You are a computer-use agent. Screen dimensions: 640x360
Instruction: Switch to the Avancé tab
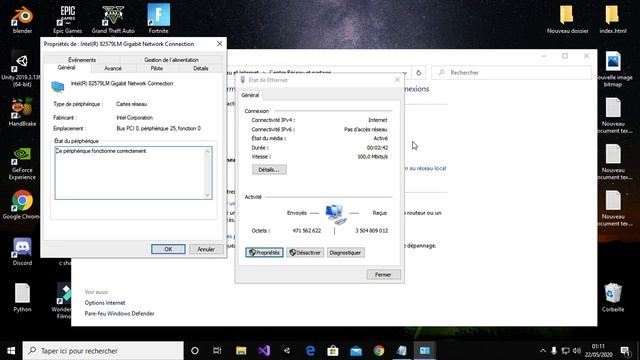point(113,69)
